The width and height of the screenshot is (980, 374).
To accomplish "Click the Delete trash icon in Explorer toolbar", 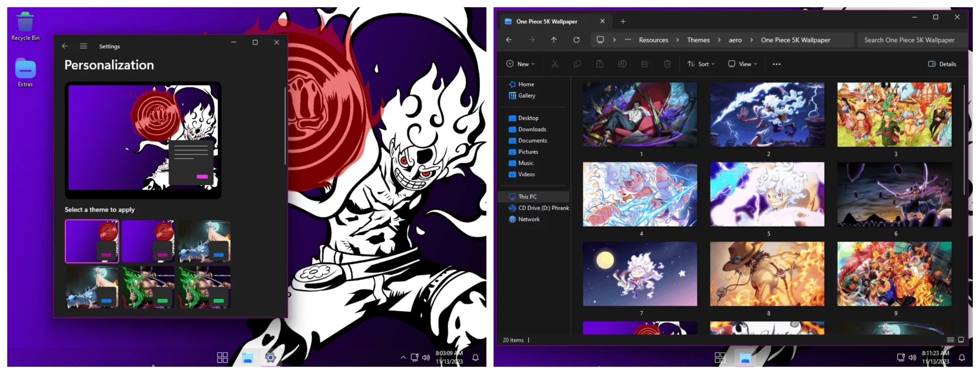I will [x=667, y=64].
